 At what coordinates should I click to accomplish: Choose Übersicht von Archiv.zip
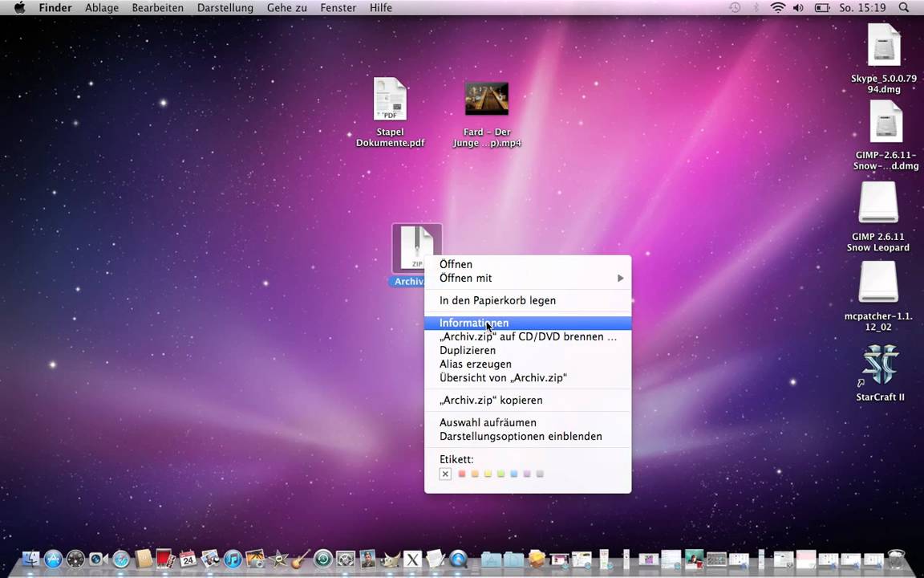[x=528, y=377]
